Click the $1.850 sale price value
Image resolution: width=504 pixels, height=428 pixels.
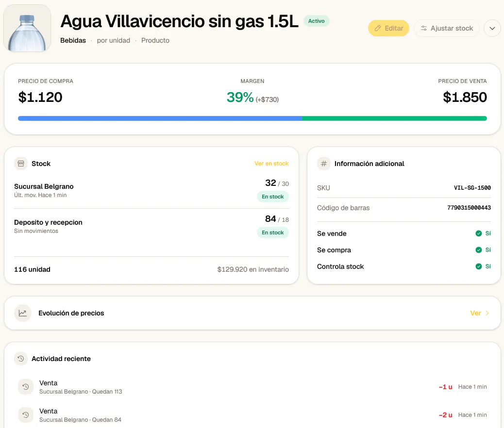click(x=465, y=98)
